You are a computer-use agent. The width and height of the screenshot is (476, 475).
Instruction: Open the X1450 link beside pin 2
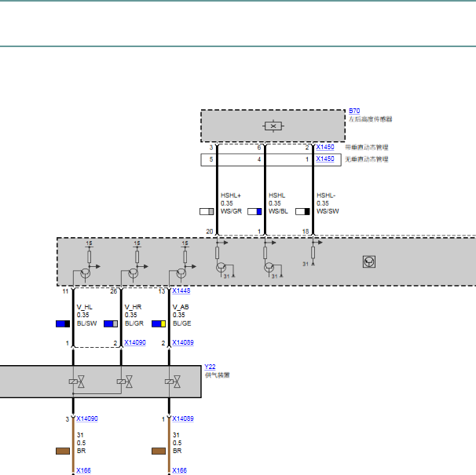(325, 147)
